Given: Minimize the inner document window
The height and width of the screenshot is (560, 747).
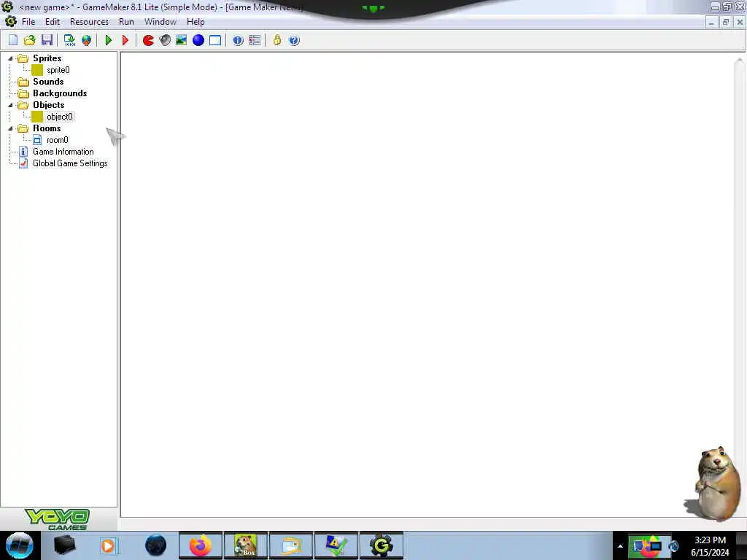Looking at the screenshot, I should pyautogui.click(x=711, y=22).
